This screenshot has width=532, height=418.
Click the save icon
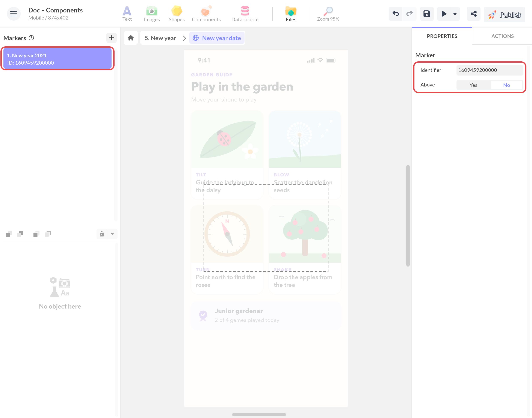(427, 14)
